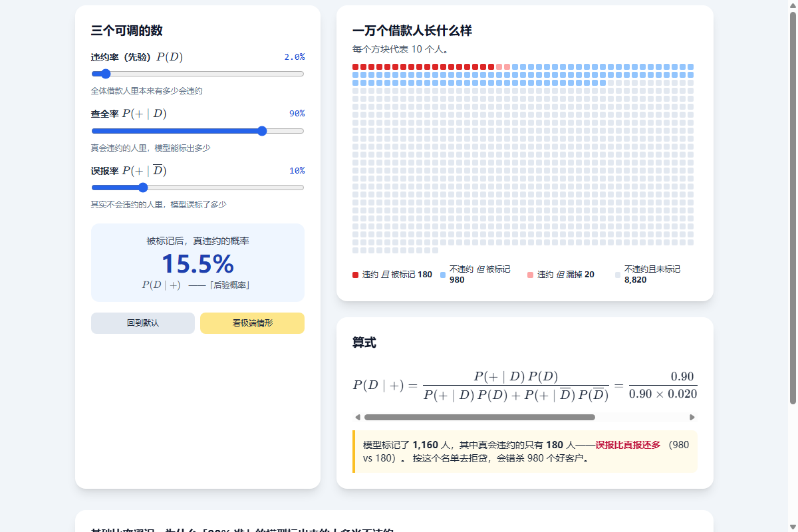Click the 算式 heading
Viewport: 798px width, 532px height.
click(x=364, y=342)
